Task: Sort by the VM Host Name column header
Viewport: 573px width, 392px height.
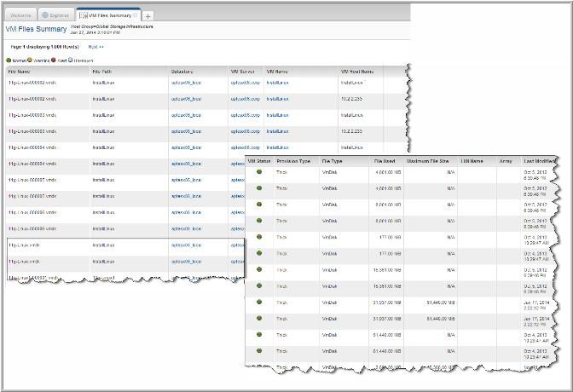Action: pos(356,72)
